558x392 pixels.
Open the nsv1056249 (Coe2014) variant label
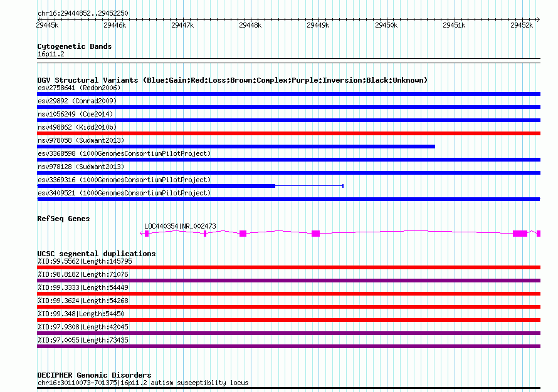(75, 114)
